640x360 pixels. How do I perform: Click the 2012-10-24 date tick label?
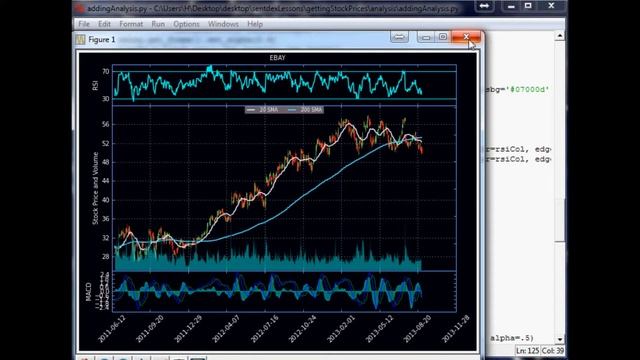tap(303, 329)
